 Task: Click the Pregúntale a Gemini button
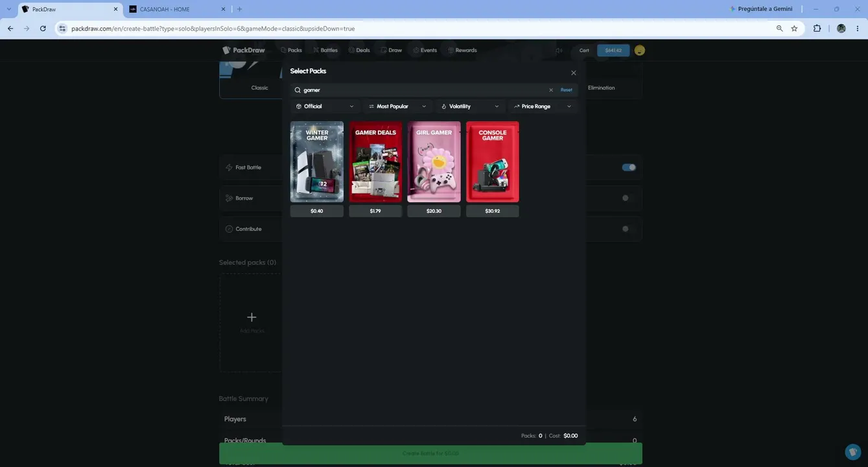coord(761,9)
